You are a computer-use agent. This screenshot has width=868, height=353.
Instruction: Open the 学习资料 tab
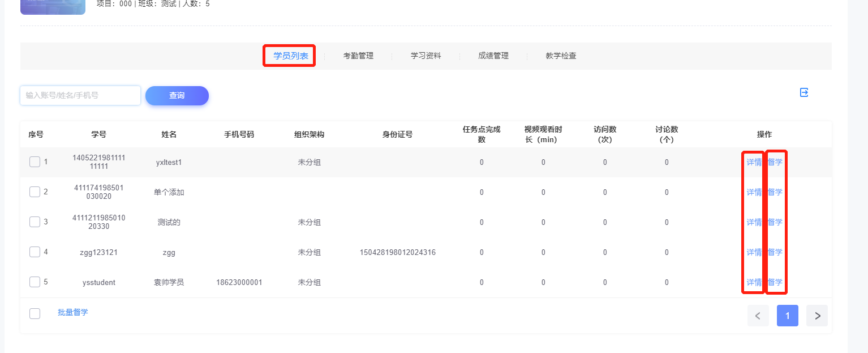click(x=426, y=56)
